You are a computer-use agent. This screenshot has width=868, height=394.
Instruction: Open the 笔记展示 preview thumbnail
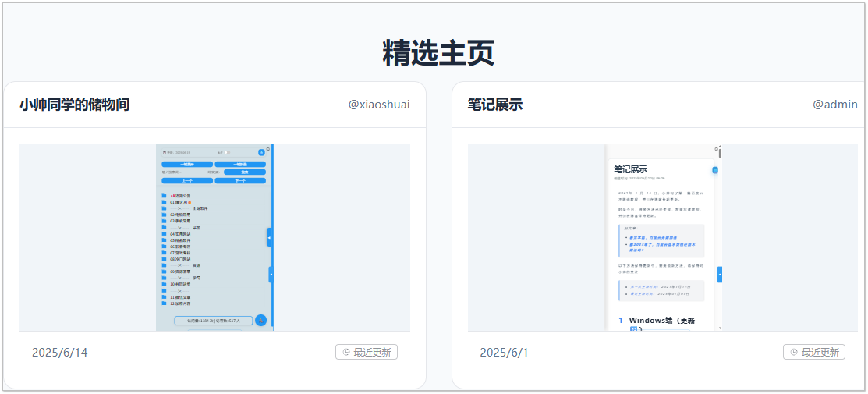[x=663, y=237]
